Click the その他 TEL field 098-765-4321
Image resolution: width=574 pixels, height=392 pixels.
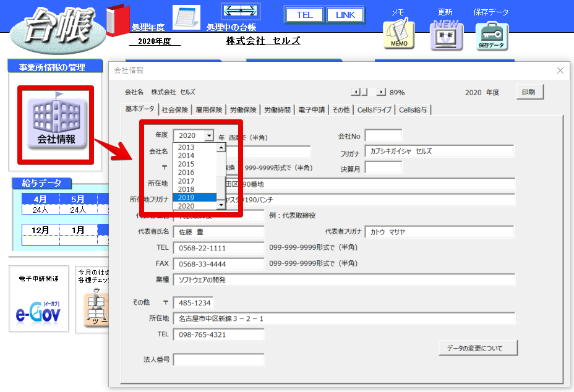click(x=218, y=334)
